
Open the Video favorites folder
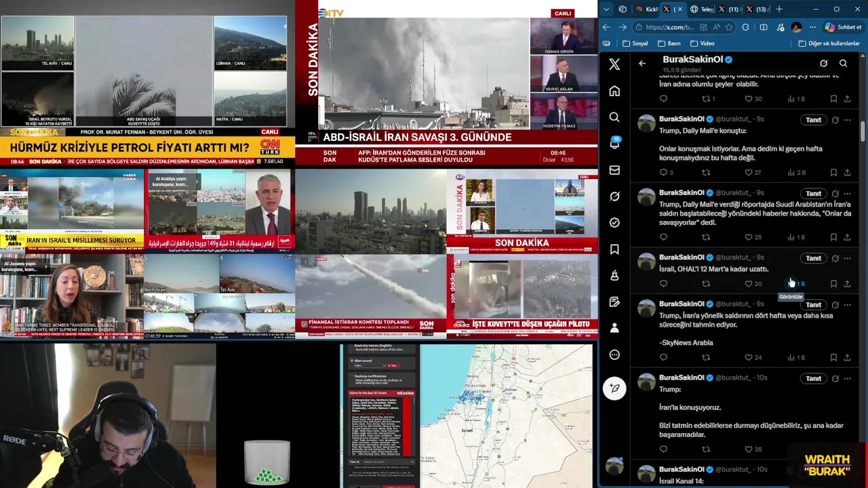(x=701, y=43)
